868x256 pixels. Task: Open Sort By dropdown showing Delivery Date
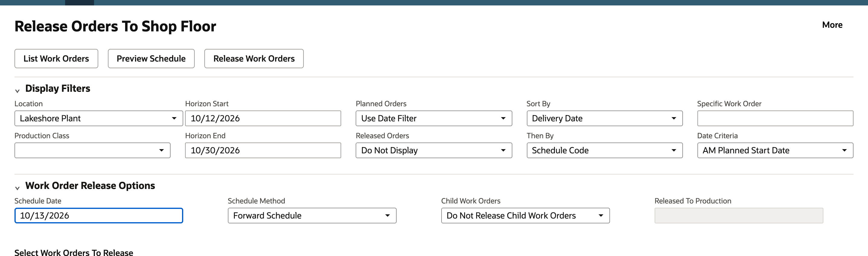605,118
